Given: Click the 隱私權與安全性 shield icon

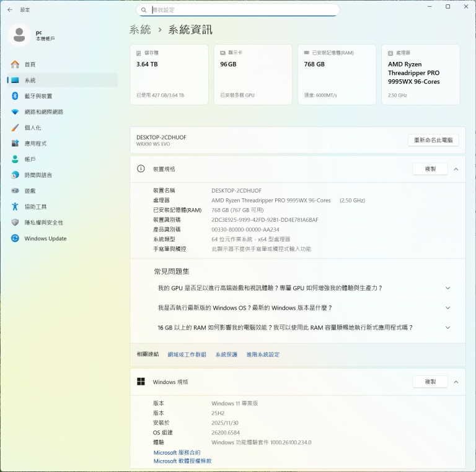Looking at the screenshot, I should (x=15, y=222).
